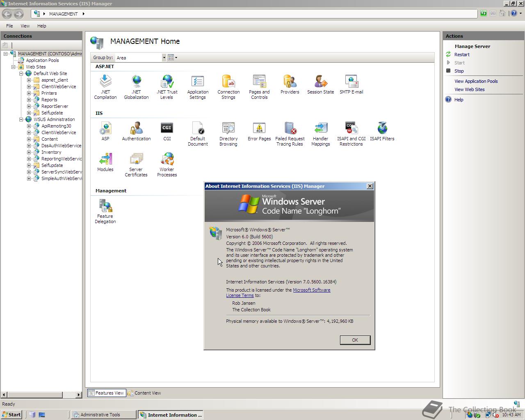
Task: Open SMTP E-mail feature
Action: (352, 84)
